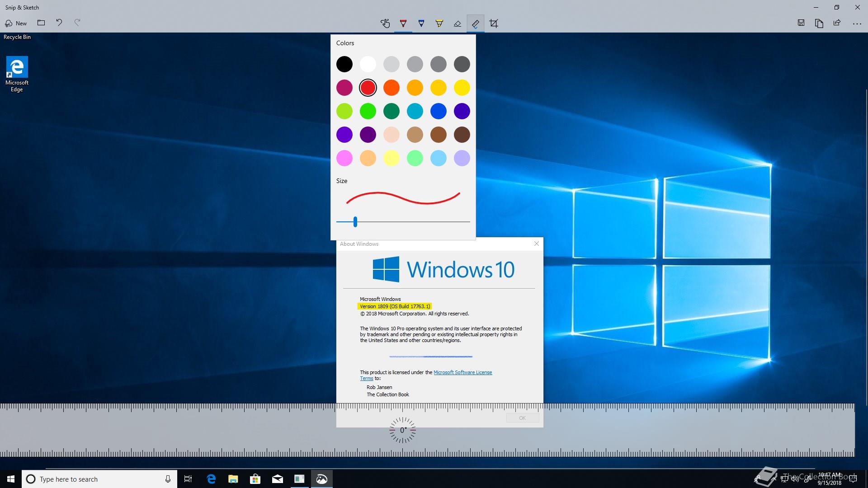Copy the snip to clipboard
This screenshot has width=868, height=488.
click(819, 23)
